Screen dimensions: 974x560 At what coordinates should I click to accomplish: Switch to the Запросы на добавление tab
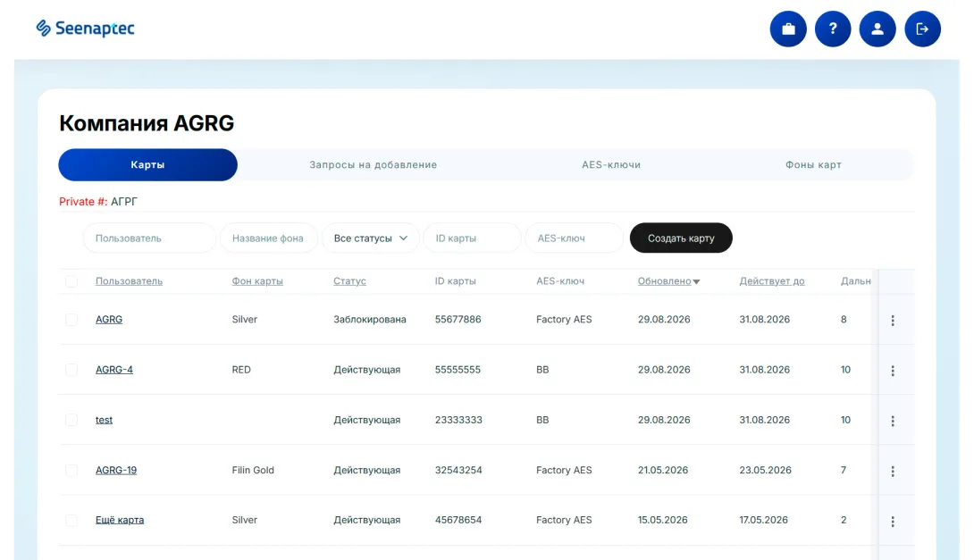click(374, 164)
